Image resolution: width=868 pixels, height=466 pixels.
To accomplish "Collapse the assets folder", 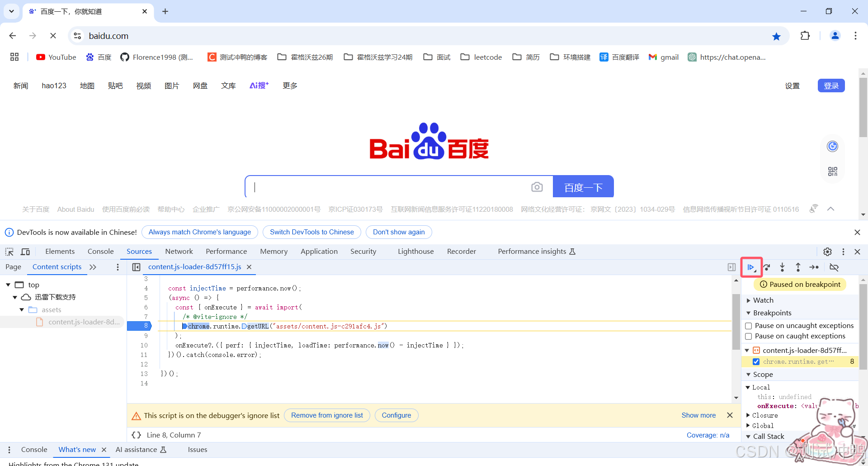I will pos(22,310).
